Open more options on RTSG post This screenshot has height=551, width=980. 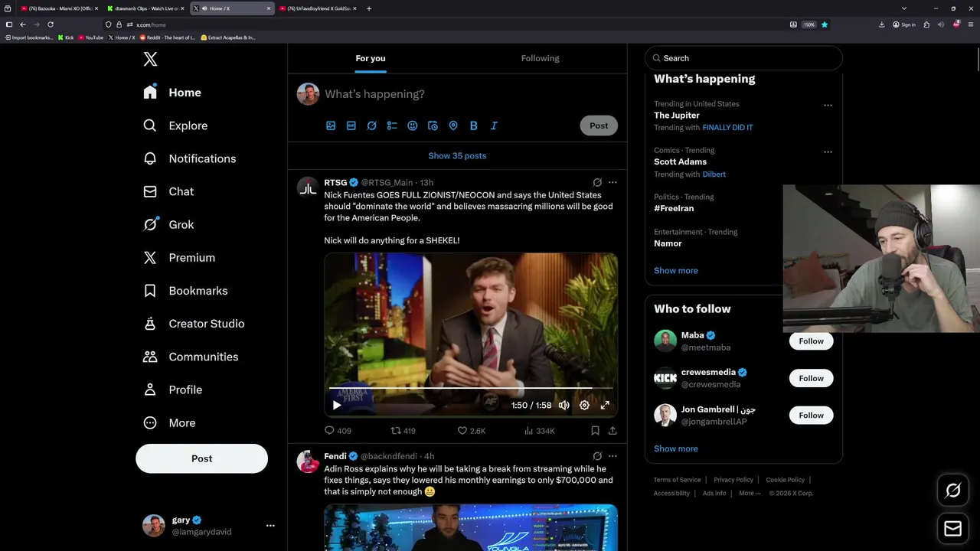tap(612, 183)
